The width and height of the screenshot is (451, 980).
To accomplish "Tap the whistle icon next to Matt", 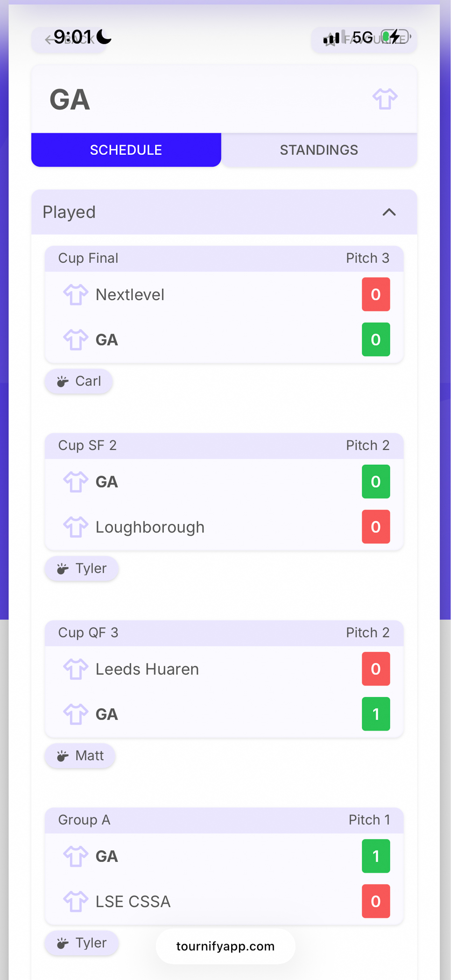I will (63, 756).
